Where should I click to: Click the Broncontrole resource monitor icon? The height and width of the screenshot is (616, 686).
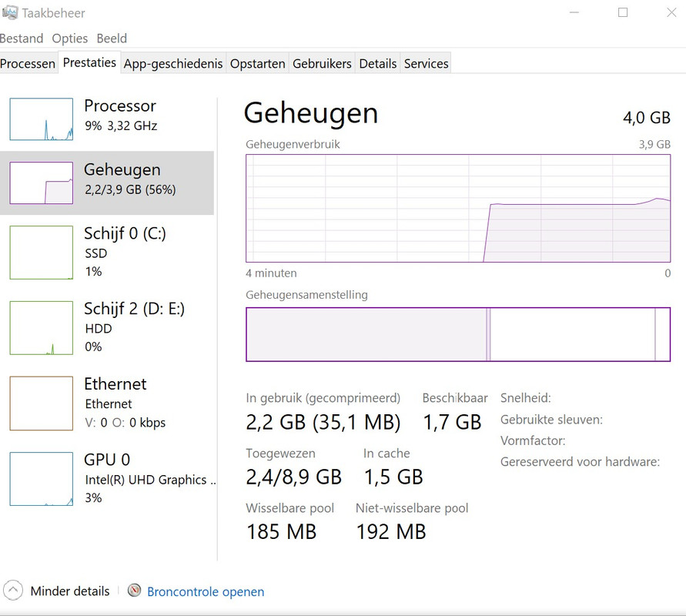135,591
